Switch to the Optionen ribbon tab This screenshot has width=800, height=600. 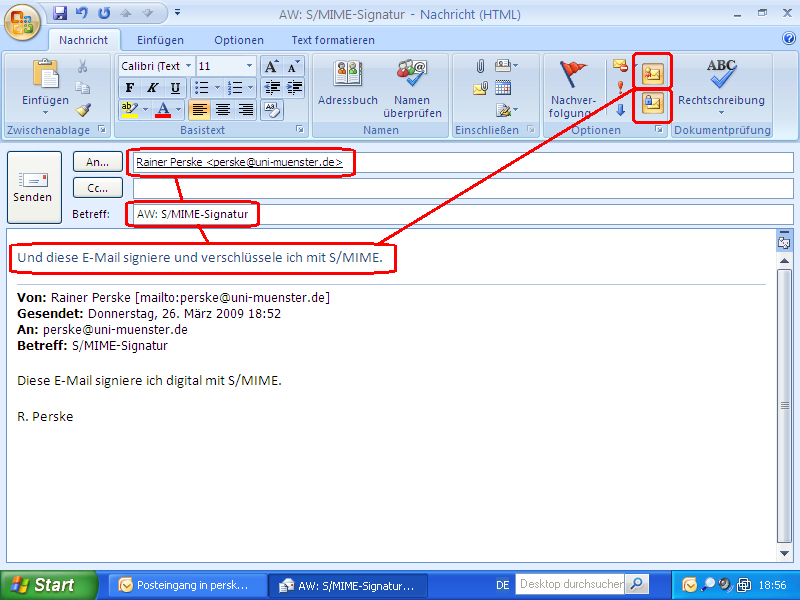[238, 40]
